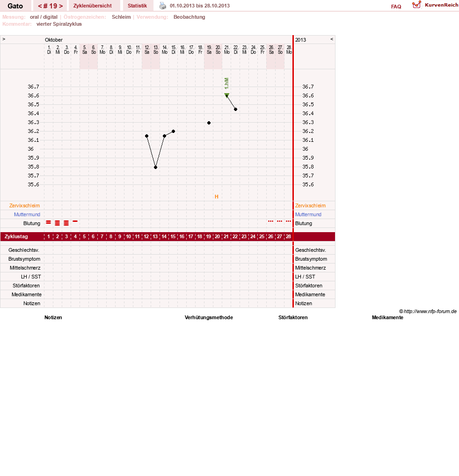Click the right-side Muttermund label
The image size is (459, 476).
[308, 214]
